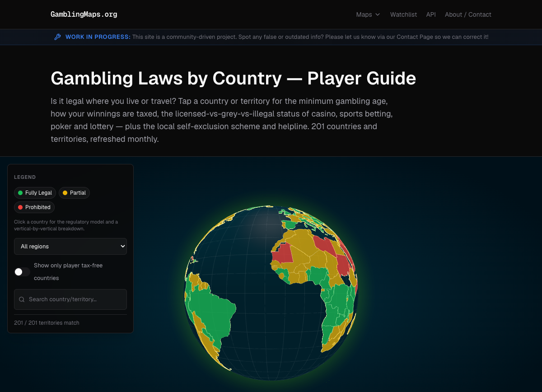
Task: Toggle show only player tax-free countries
Action: tap(22, 272)
